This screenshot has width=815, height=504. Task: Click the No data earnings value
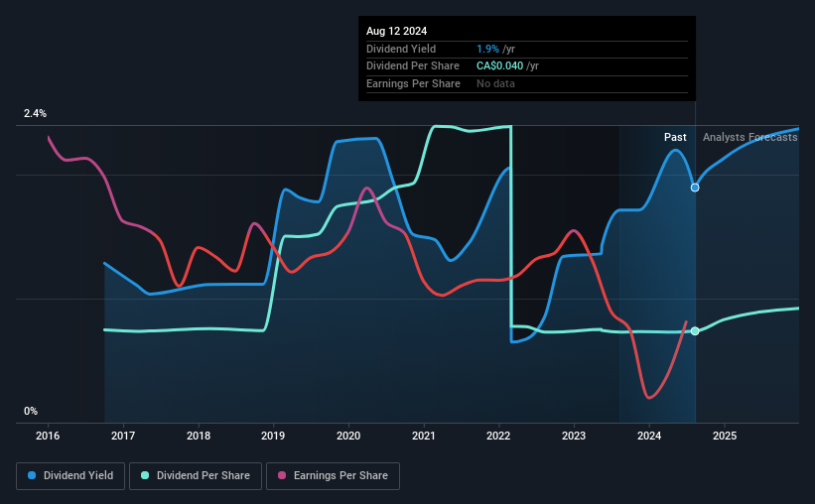click(x=495, y=83)
